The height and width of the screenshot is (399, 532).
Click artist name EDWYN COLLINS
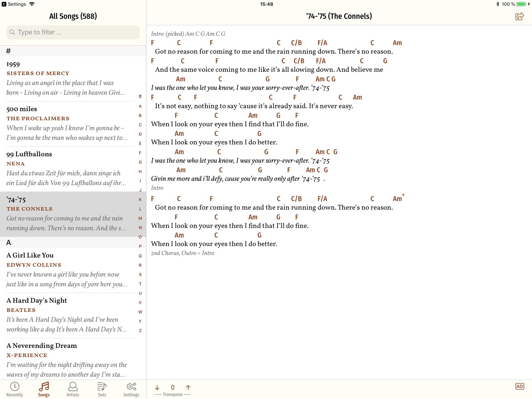[34, 265]
